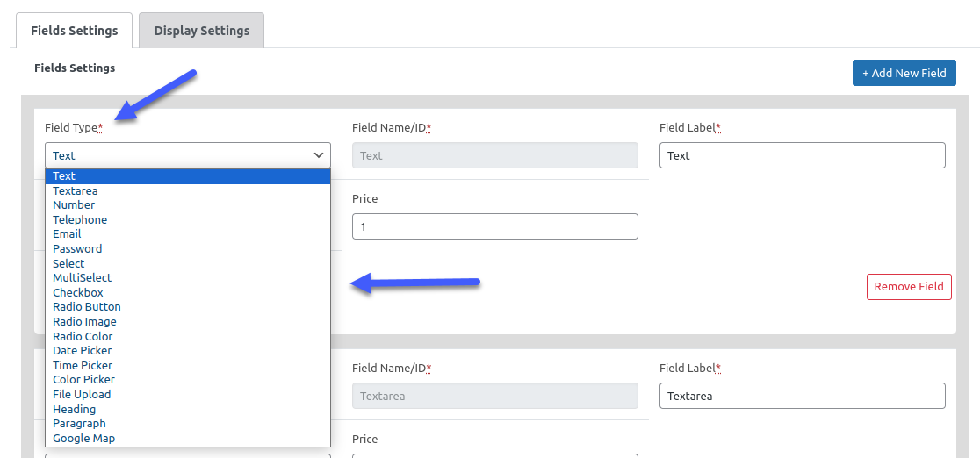Collapse the Field Type dropdown chevron
The width and height of the screenshot is (980, 458).
(319, 155)
